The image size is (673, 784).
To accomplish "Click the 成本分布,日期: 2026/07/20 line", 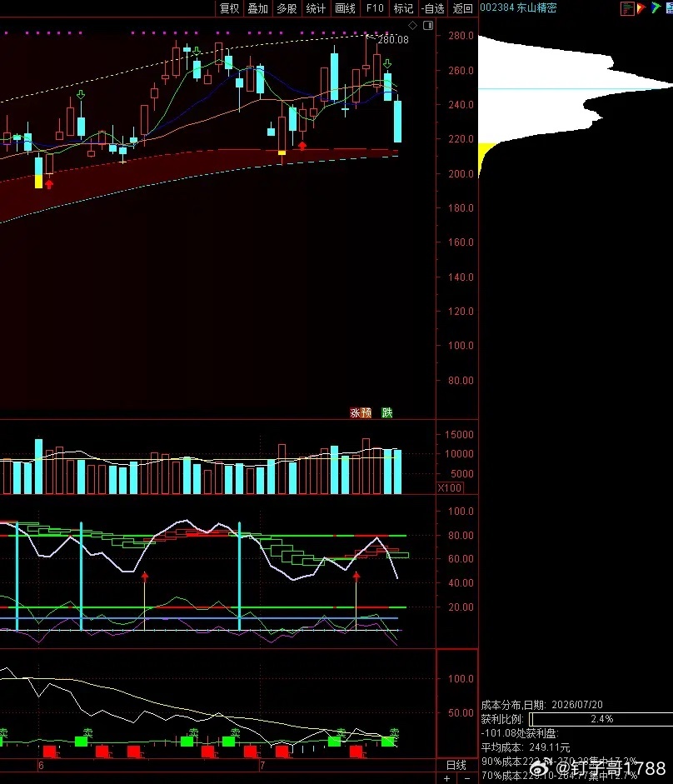I will point(541,705).
